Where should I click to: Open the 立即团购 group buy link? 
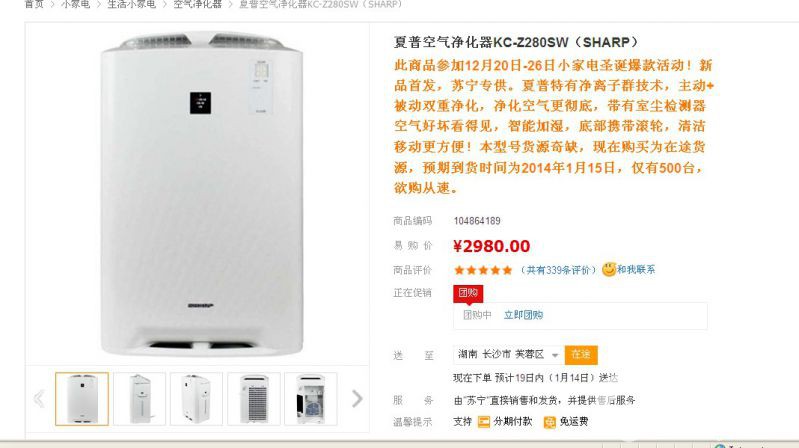coord(523,315)
